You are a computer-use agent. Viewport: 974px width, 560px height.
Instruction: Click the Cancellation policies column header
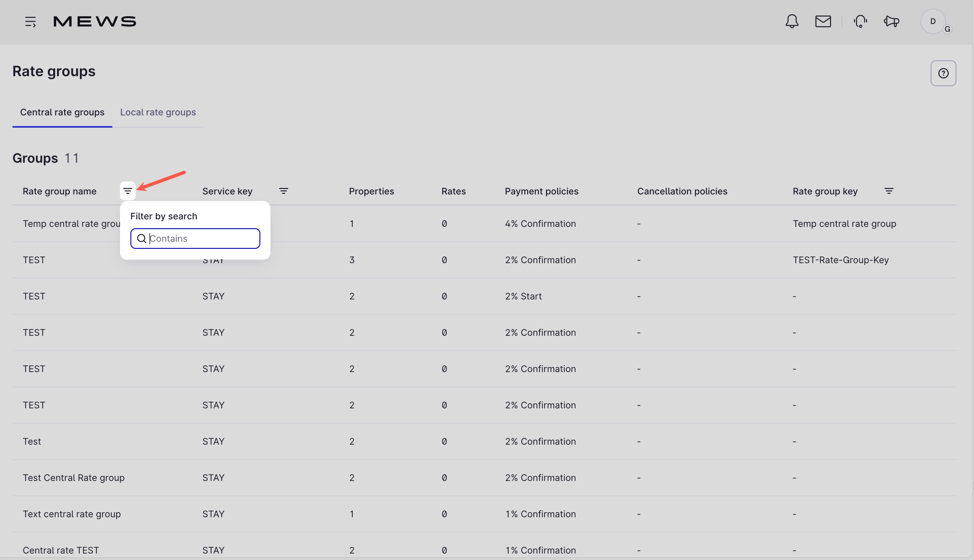pos(683,191)
